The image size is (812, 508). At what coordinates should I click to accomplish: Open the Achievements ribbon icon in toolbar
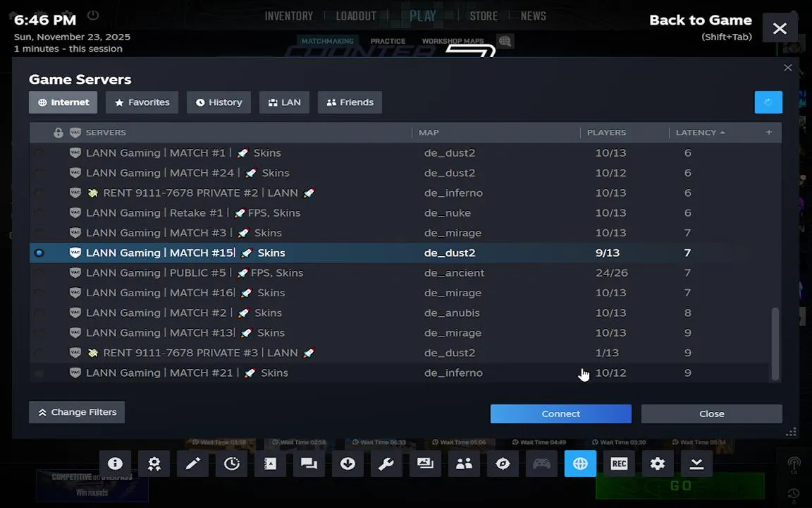(x=154, y=464)
